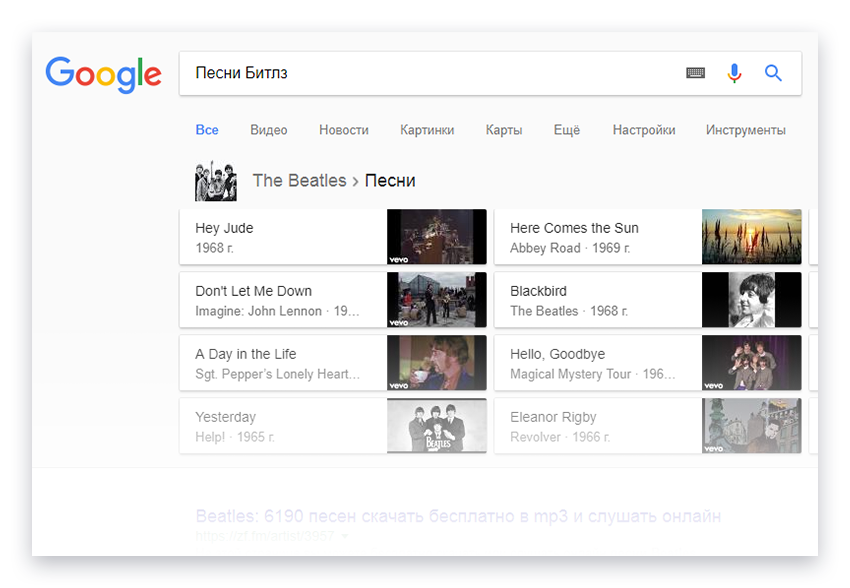Viewport: 850px width, 588px height.
Task: Play the Don't Let Me Down rooftop thumbnail
Action: [437, 300]
